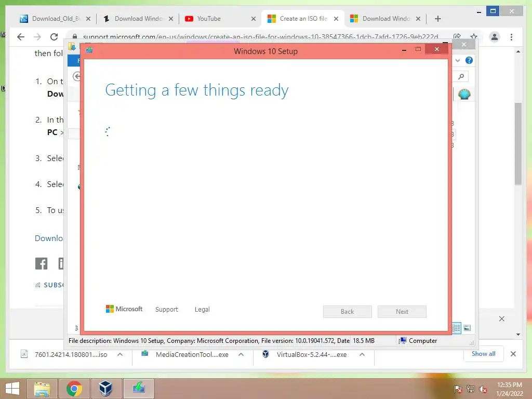
Task: Open Chrome from the taskbar
Action: coord(74,389)
